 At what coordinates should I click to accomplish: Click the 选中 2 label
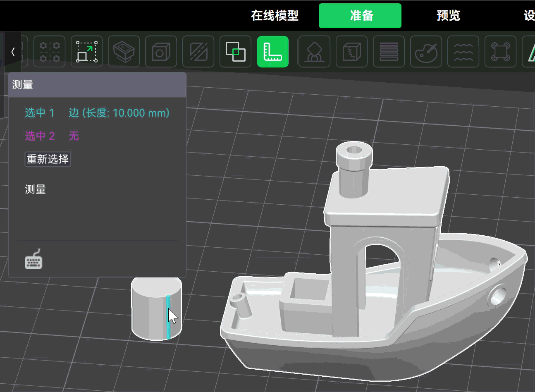[40, 136]
